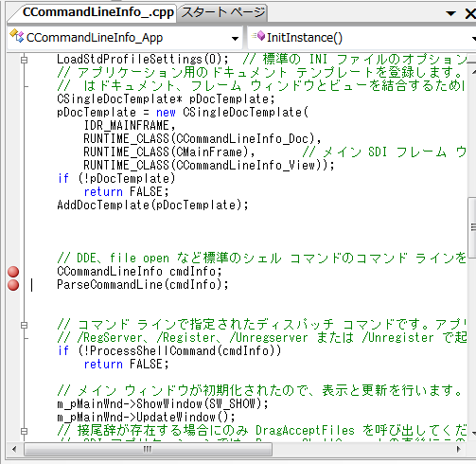Toggle breakpoint on ParseCommandLine(cmdInfo) line
Screen dimensions: 476x464
coord(13,285)
